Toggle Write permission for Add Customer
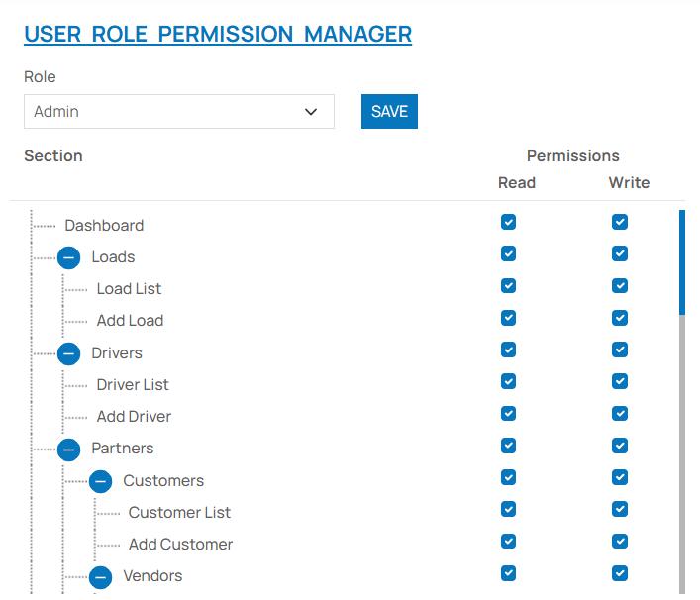 [620, 542]
